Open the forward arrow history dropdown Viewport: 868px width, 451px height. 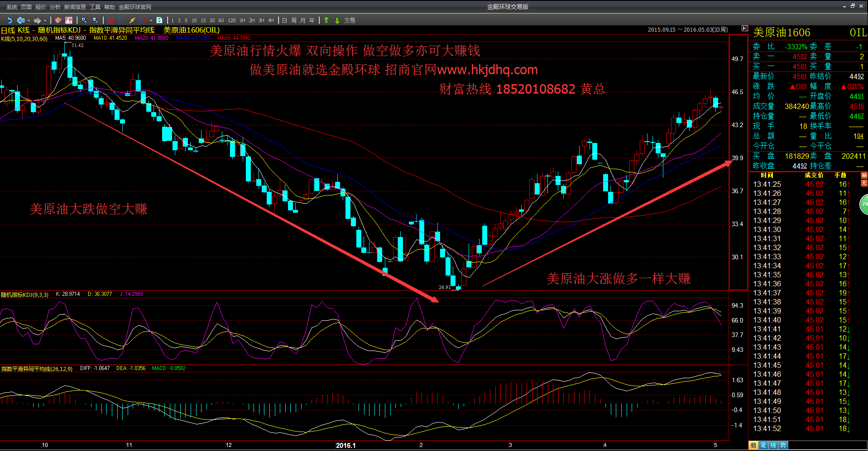tap(45, 20)
